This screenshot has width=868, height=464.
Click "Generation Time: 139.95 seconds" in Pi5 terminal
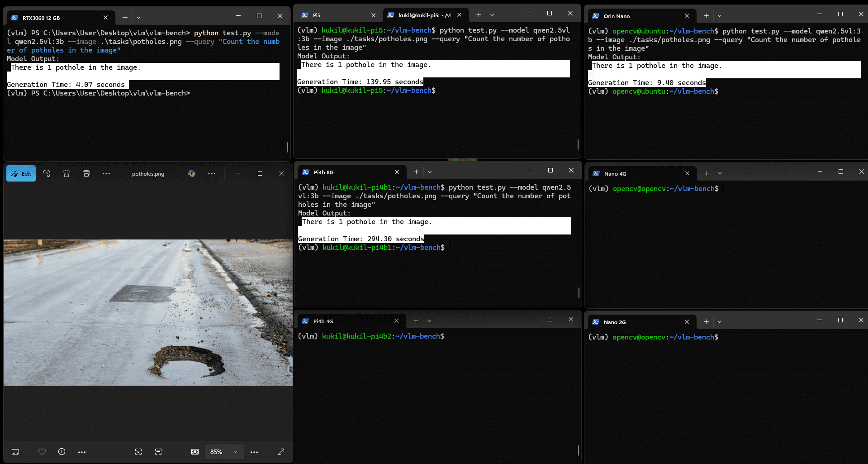pos(360,82)
